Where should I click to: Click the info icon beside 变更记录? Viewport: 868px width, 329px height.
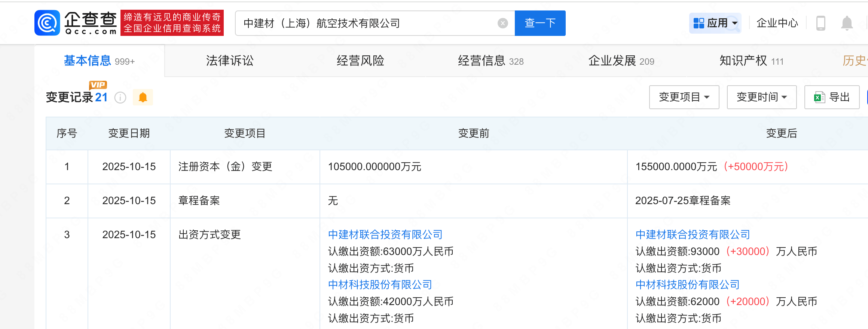click(120, 98)
